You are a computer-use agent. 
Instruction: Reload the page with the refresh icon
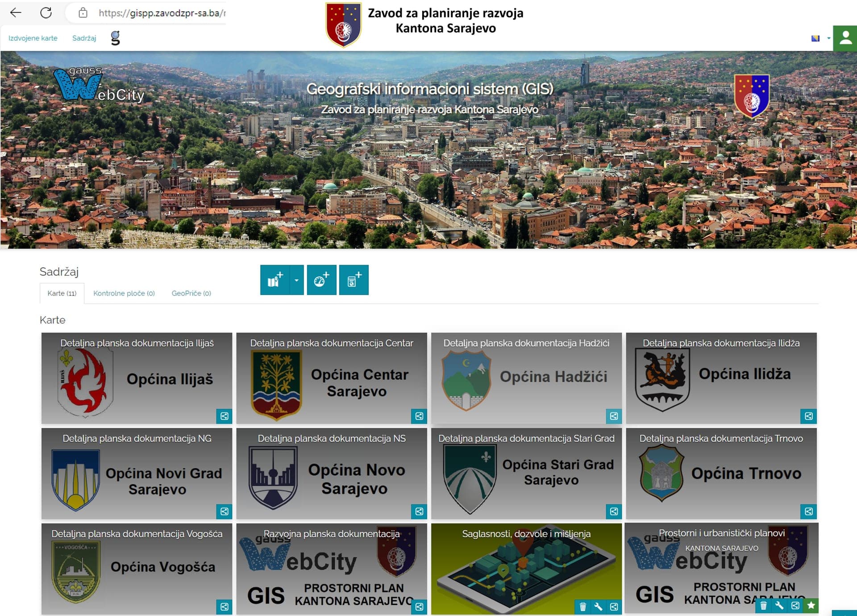[46, 13]
